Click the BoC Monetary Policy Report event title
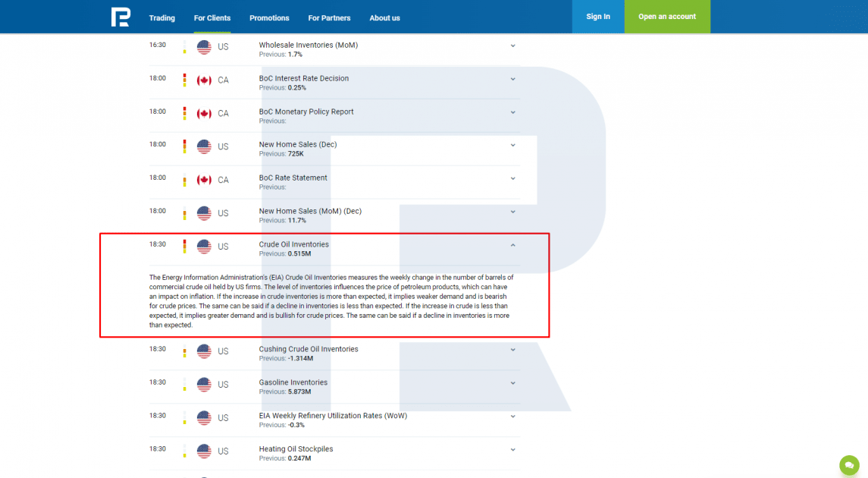 [x=306, y=112]
